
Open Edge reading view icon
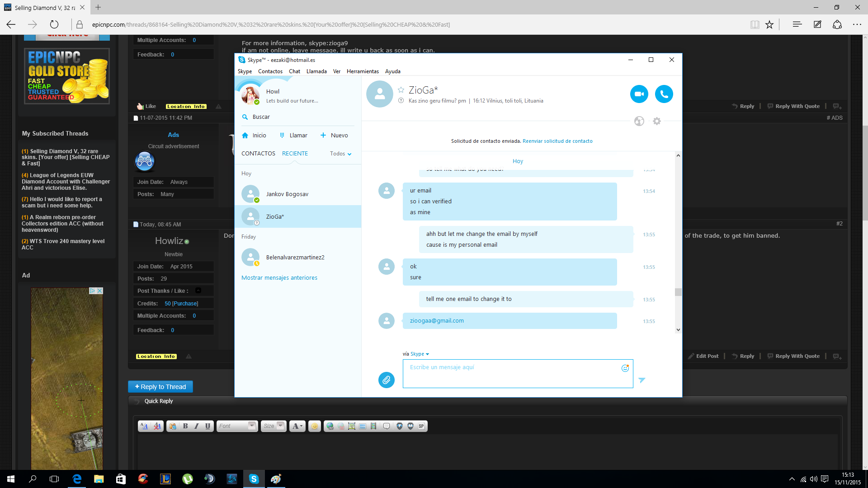[x=755, y=25]
